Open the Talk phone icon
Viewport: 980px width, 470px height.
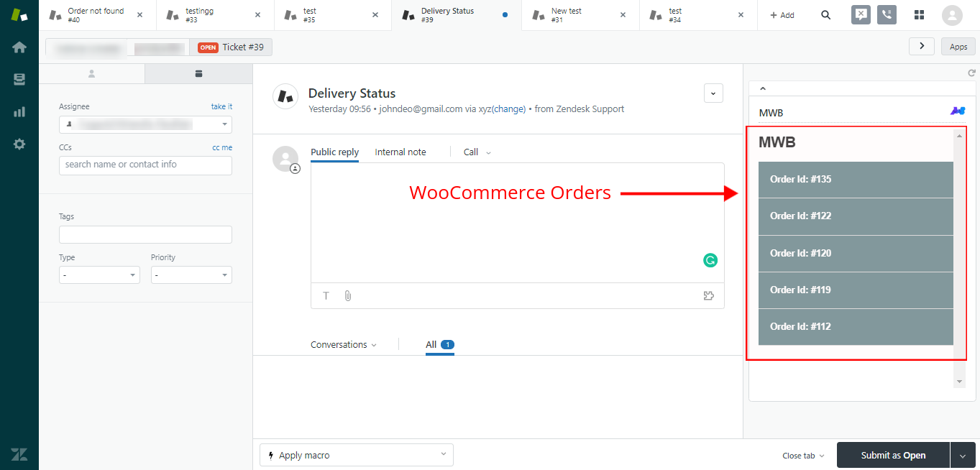tap(887, 15)
